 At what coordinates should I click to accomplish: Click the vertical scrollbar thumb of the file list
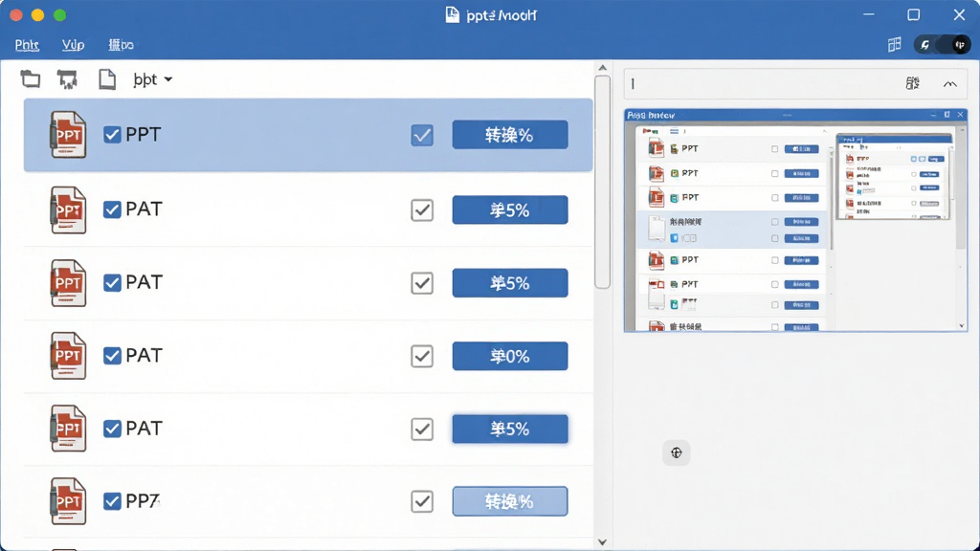point(603,182)
